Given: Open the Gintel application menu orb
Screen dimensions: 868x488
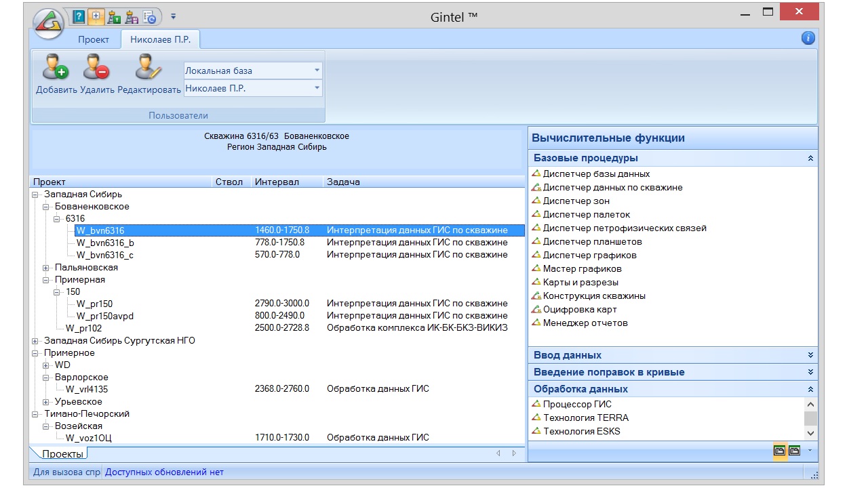Looking at the screenshot, I should point(48,24).
